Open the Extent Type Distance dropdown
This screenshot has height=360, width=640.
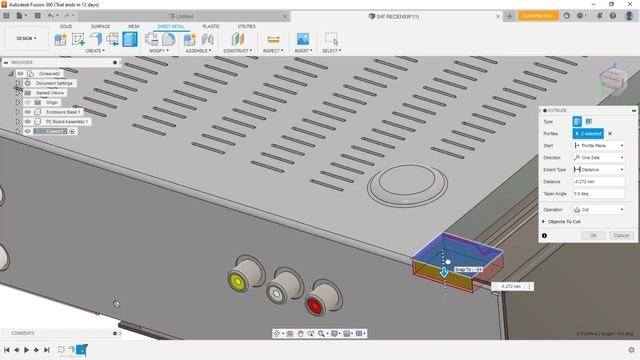598,169
